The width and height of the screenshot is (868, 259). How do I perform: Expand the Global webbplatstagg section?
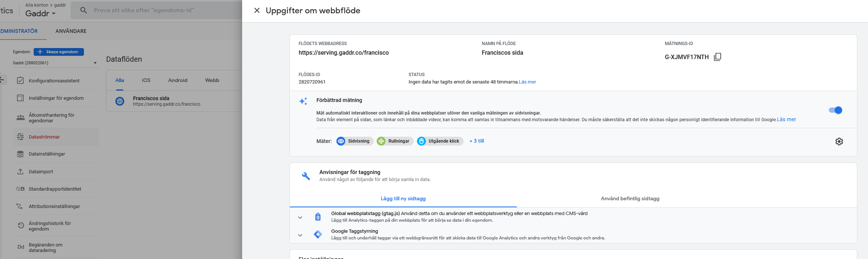tap(300, 218)
